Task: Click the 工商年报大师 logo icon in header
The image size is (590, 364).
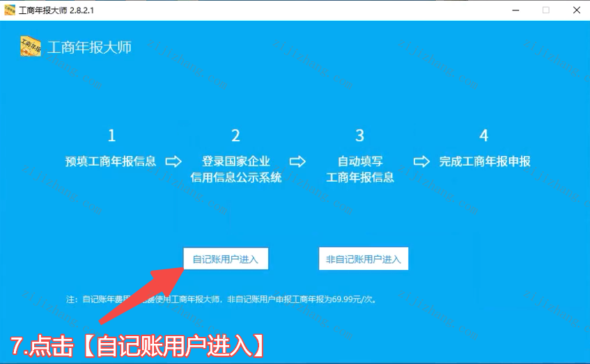Action: pos(31,47)
